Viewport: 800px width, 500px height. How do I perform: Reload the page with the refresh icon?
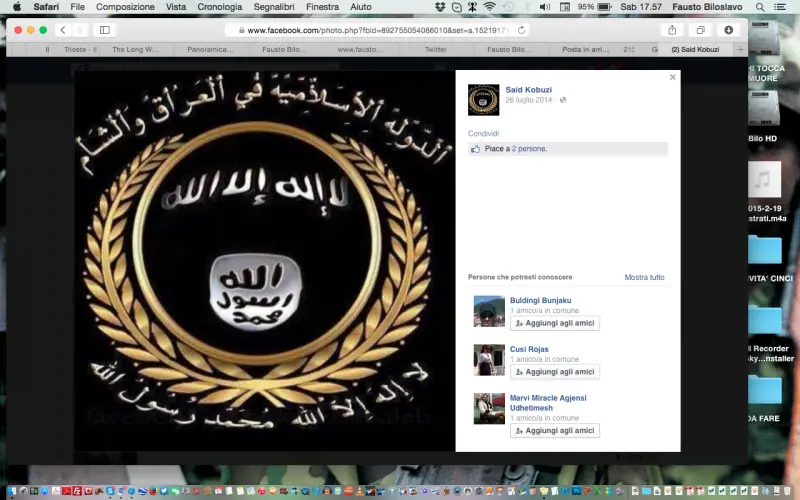521,30
